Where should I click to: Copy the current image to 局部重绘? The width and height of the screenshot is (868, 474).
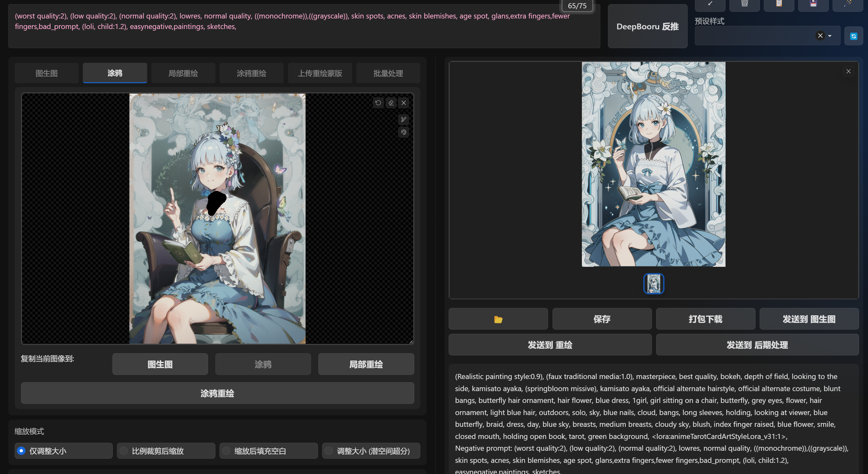(x=366, y=364)
